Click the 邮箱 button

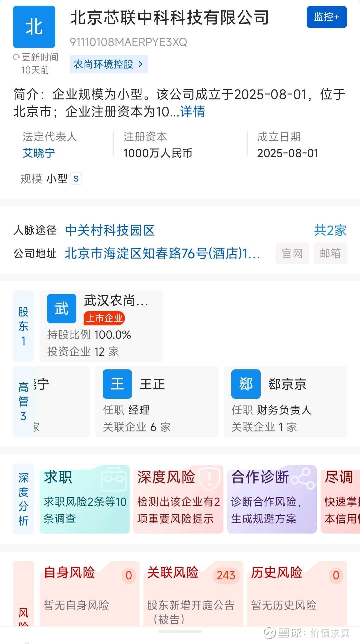pyautogui.click(x=330, y=254)
